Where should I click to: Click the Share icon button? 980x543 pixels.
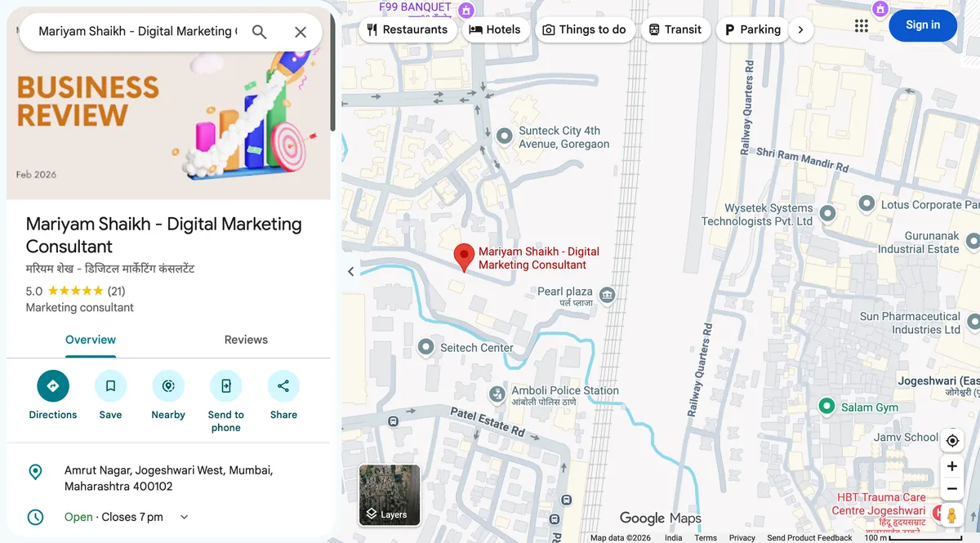(x=283, y=386)
